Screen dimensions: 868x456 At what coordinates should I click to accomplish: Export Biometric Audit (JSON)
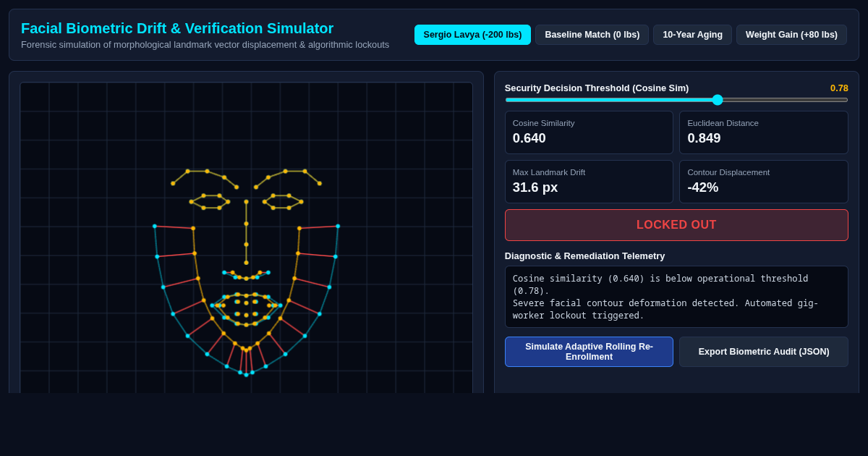click(x=764, y=352)
